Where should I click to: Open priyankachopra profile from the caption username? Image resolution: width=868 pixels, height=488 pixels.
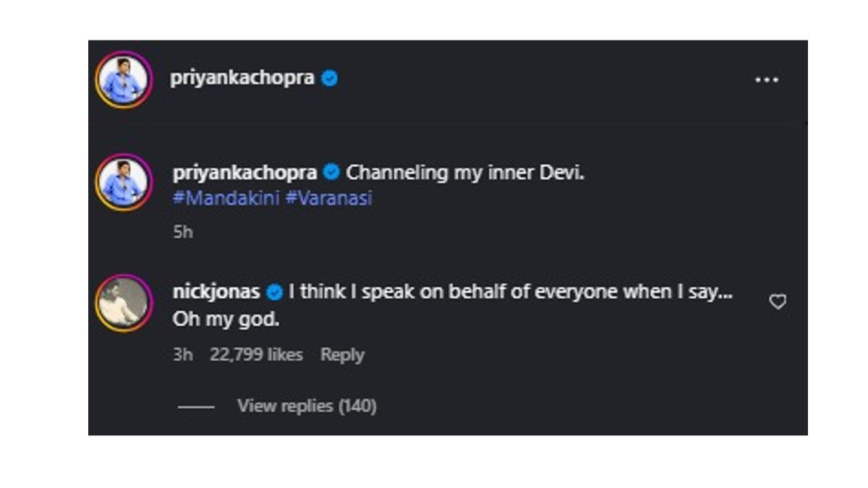point(244,171)
